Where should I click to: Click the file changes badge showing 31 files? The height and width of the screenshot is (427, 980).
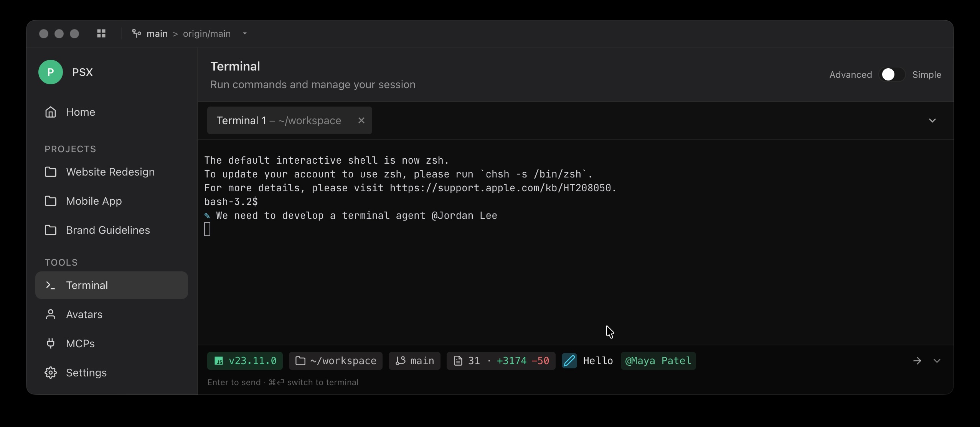pos(500,361)
